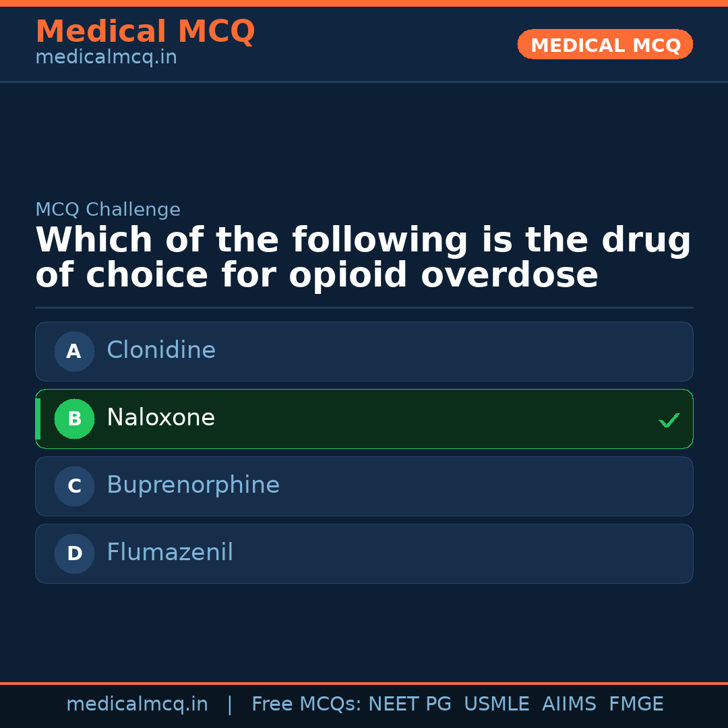
Task: Choose the Naloxone answer option
Action: (x=364, y=419)
